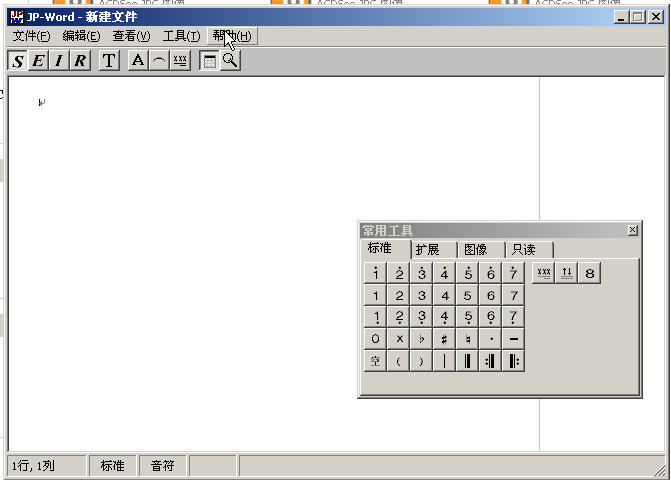The height and width of the screenshot is (480, 671).
Task: Insert the rest symbol 0
Action: (x=375, y=339)
